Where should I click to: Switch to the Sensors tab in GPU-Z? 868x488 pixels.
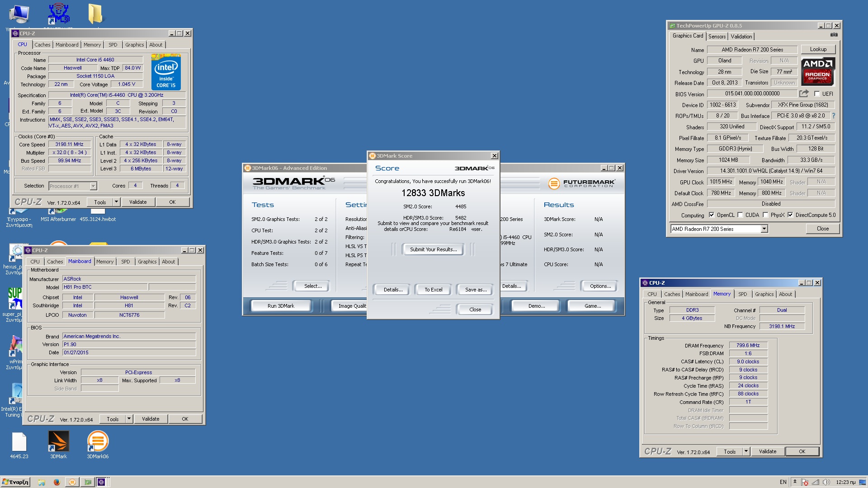[717, 37]
